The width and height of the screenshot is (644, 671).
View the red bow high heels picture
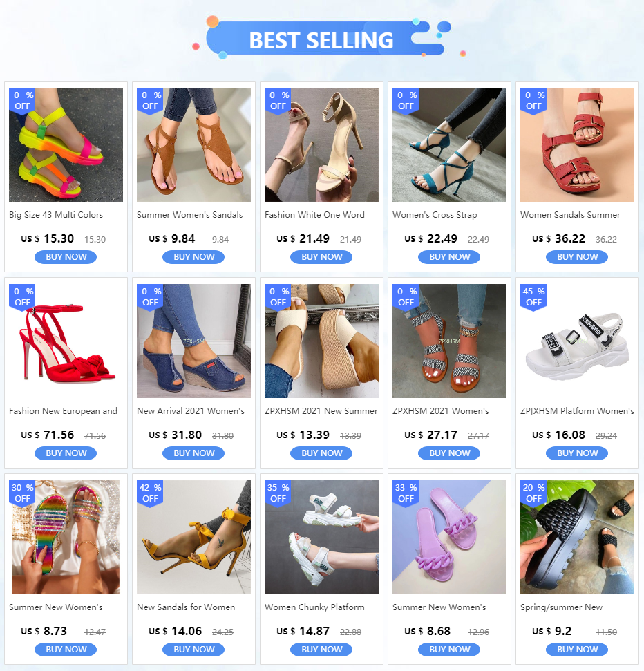tap(66, 341)
